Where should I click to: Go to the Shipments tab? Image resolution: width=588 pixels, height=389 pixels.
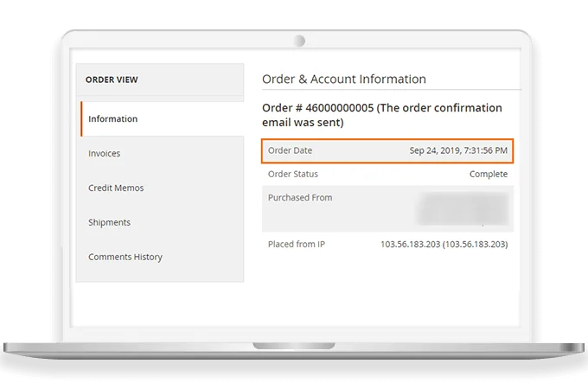pyautogui.click(x=110, y=223)
